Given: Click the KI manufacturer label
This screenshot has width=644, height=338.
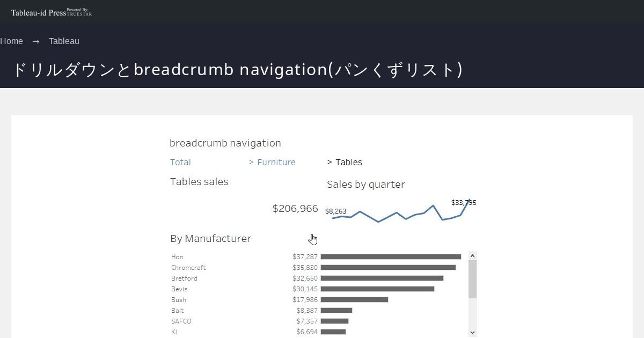Looking at the screenshot, I should point(174,332).
